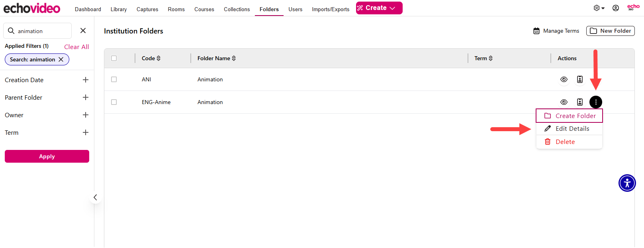
Task: Check the ENG-Anime folder row checkbox
Action: pyautogui.click(x=114, y=102)
